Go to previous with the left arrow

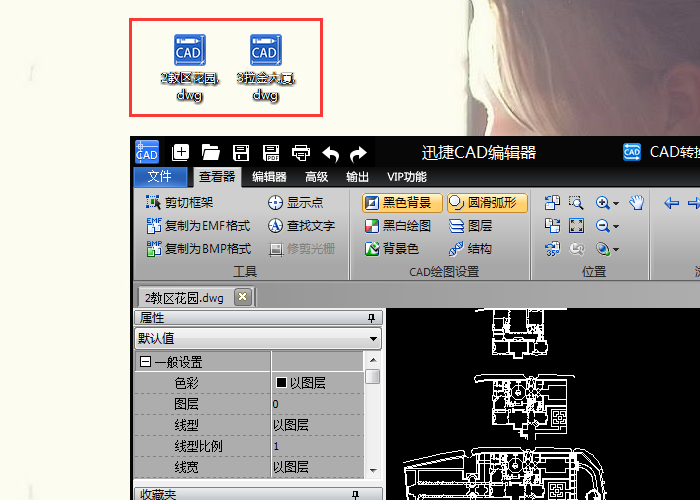(671, 203)
